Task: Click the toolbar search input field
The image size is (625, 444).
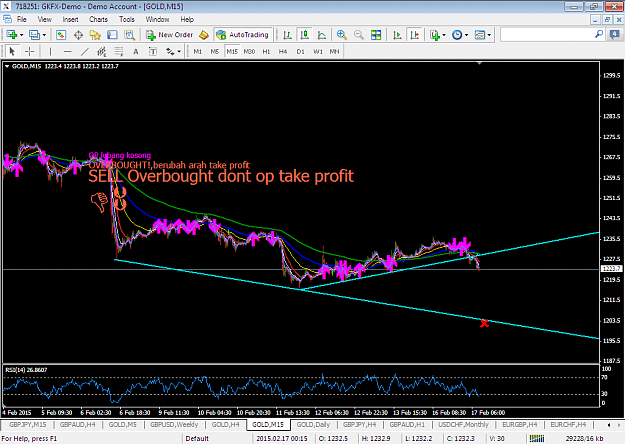Action: (x=547, y=35)
